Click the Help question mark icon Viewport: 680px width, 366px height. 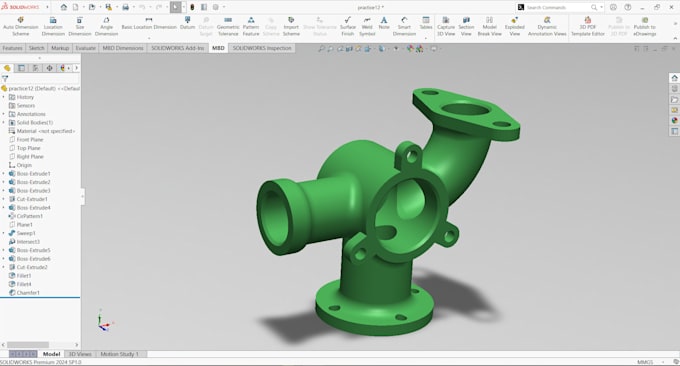(x=628, y=7)
